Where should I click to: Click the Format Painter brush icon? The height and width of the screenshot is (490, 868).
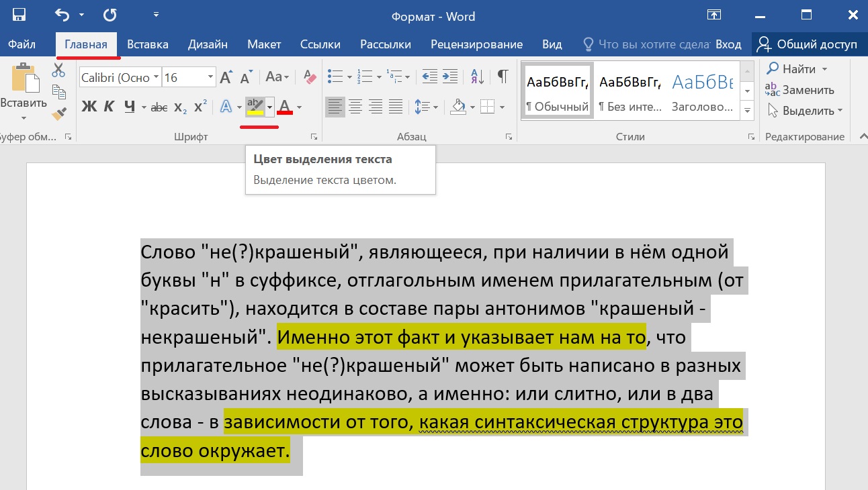point(58,113)
